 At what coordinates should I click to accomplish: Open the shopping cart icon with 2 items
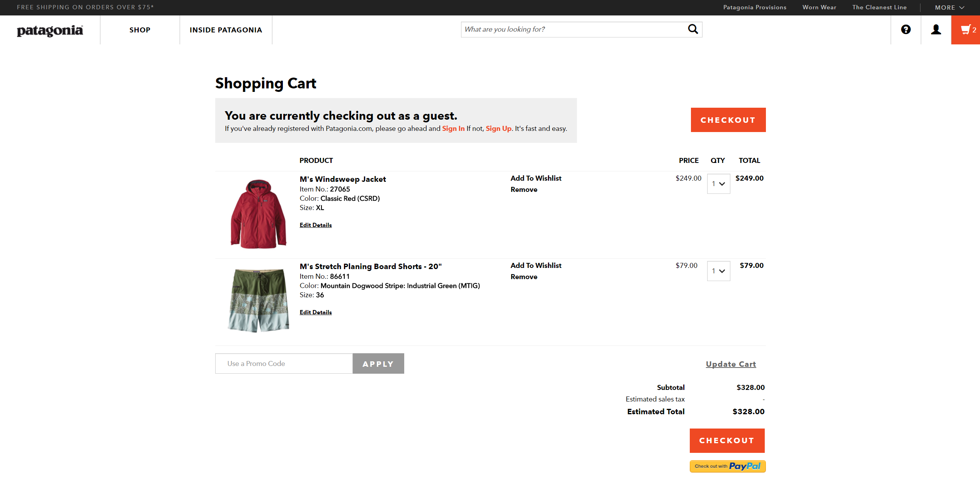[x=965, y=30]
